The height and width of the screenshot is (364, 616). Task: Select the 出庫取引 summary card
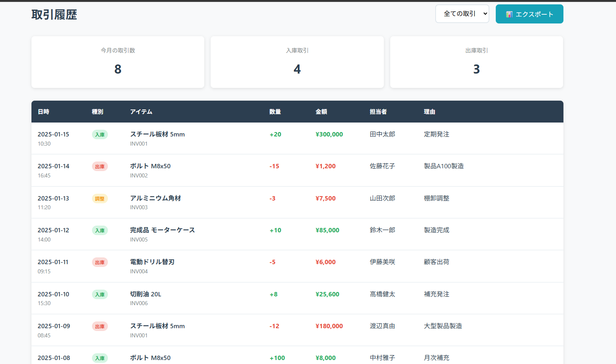(x=476, y=62)
